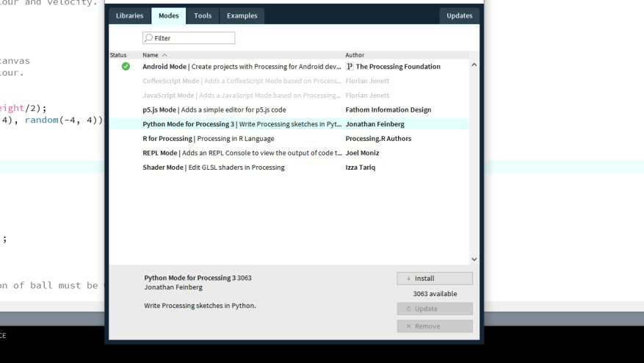Click the X icon on Remove button

pos(408,326)
